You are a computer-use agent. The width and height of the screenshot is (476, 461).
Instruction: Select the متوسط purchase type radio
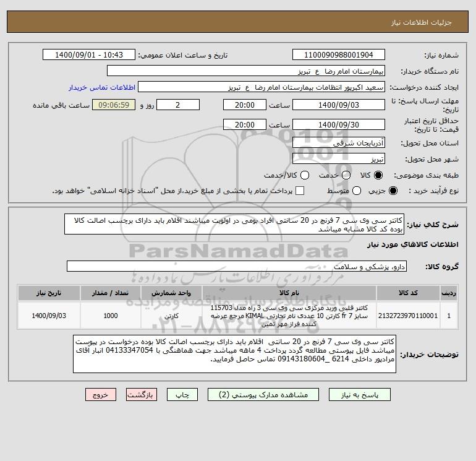pos(357,191)
